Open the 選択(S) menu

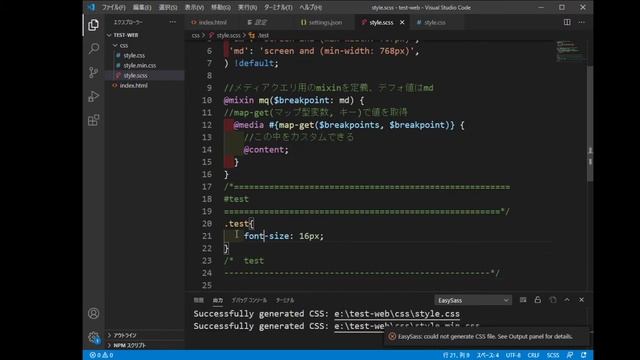coord(168,7)
